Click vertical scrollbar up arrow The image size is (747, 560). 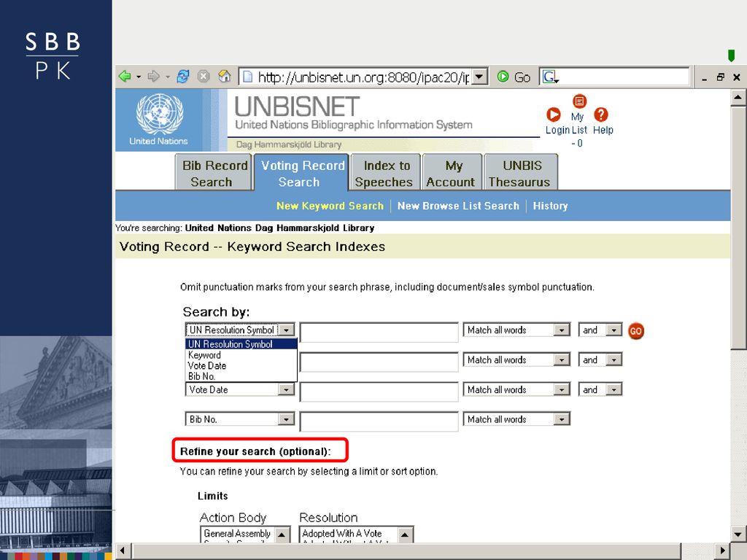pos(738,98)
